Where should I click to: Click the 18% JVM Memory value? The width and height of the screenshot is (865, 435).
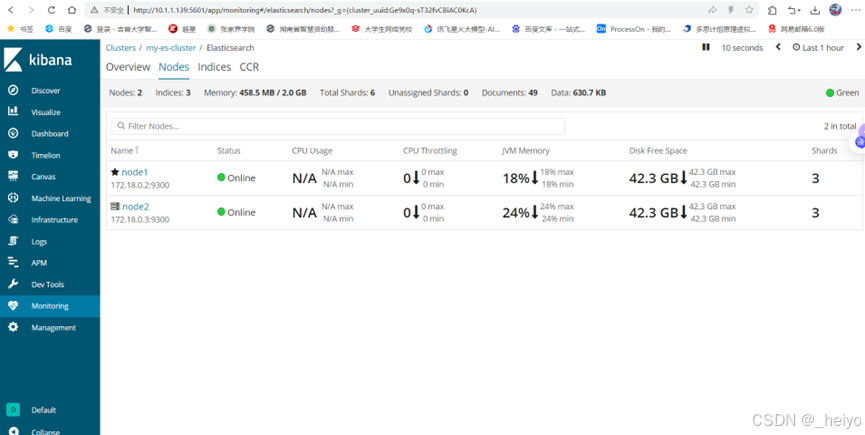pyautogui.click(x=516, y=178)
